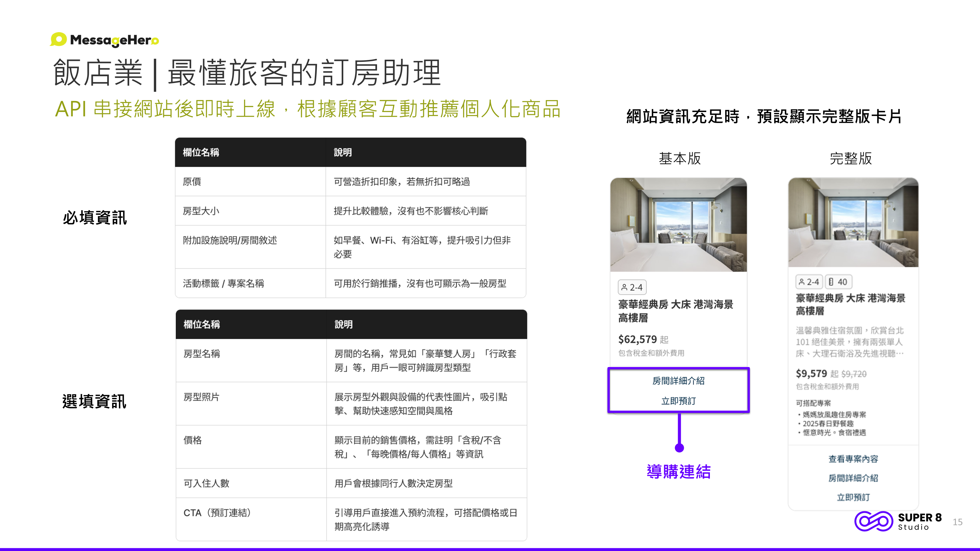Click the 房型照片 table cell
The width and height of the screenshot is (980, 551).
coord(251,403)
